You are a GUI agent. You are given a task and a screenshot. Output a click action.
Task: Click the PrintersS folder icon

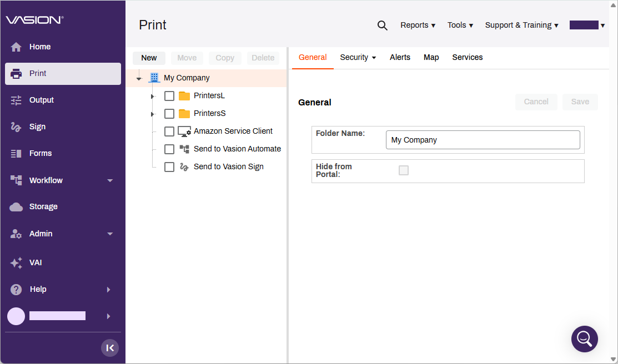pos(184,113)
